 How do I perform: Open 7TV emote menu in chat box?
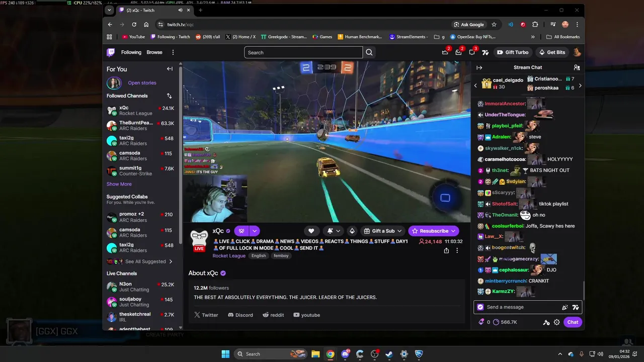tap(576, 307)
